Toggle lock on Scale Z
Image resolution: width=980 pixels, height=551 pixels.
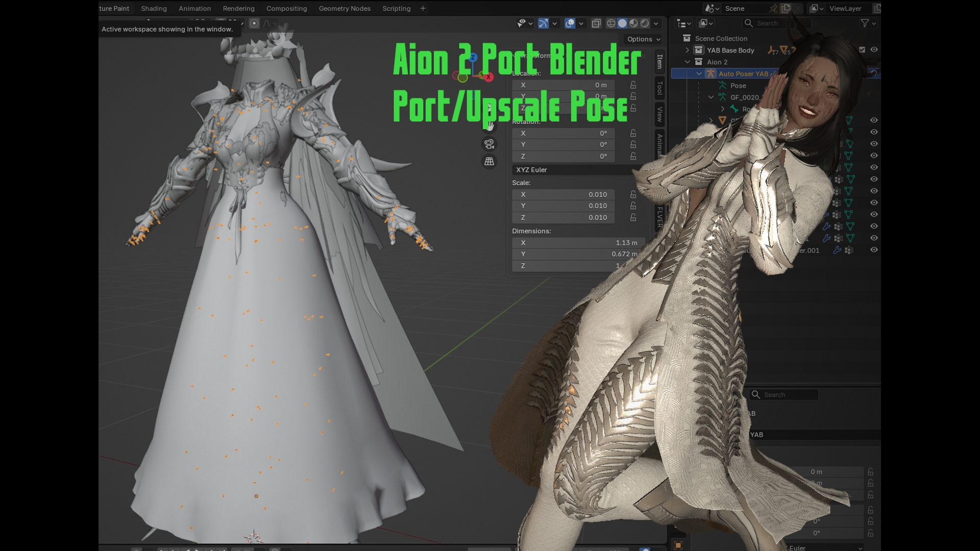click(x=633, y=218)
